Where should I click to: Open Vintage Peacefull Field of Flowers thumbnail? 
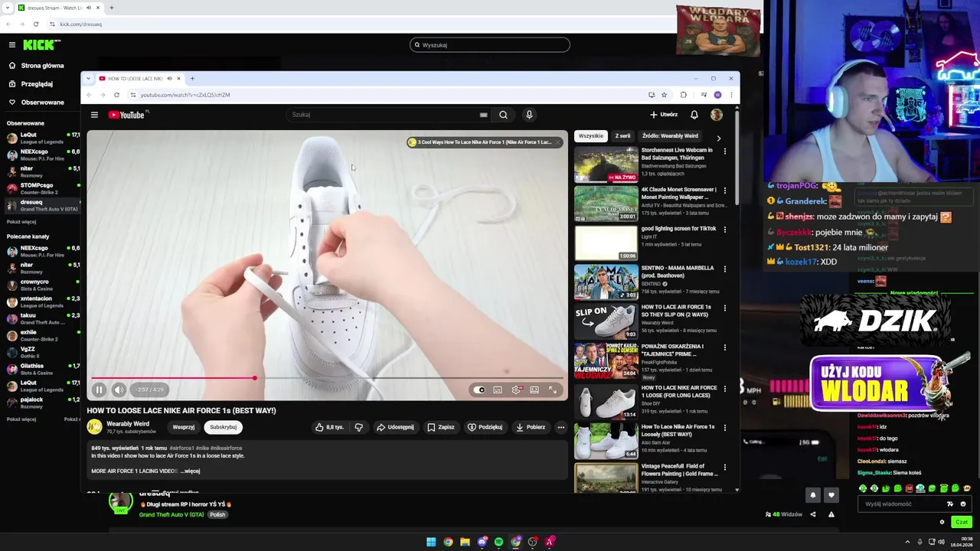(606, 478)
